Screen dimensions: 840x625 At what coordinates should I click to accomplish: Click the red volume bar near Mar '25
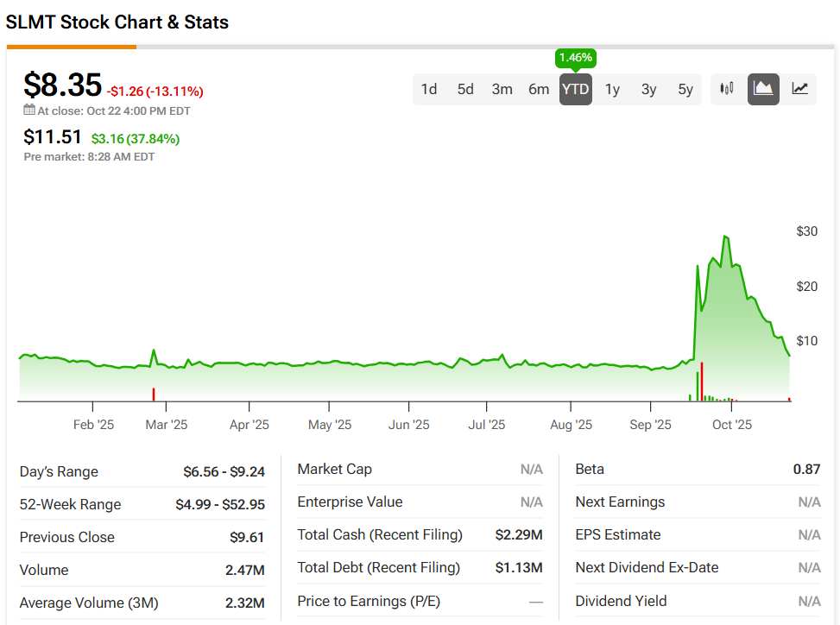coord(154,395)
